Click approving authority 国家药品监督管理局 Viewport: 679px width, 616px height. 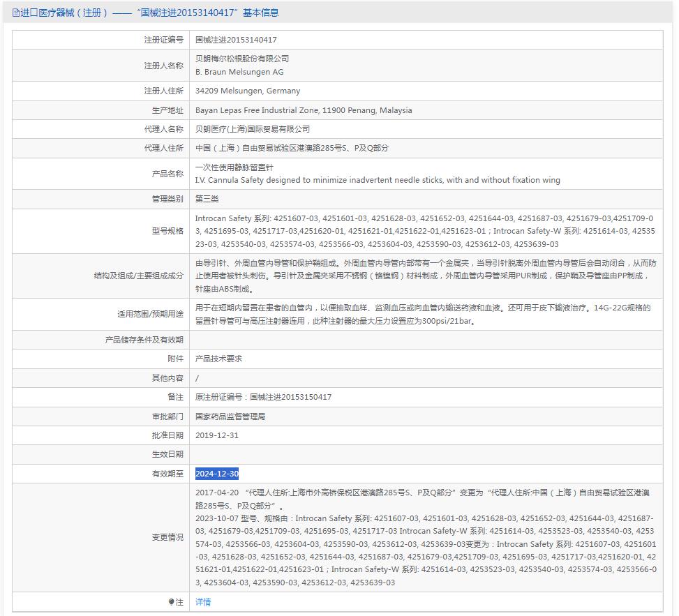pos(230,416)
